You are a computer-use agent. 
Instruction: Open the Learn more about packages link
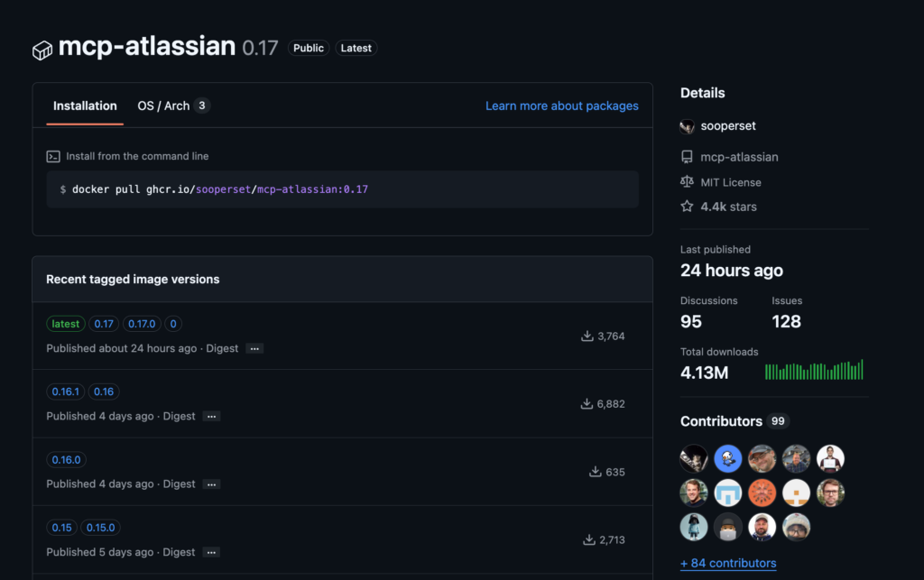pyautogui.click(x=561, y=106)
